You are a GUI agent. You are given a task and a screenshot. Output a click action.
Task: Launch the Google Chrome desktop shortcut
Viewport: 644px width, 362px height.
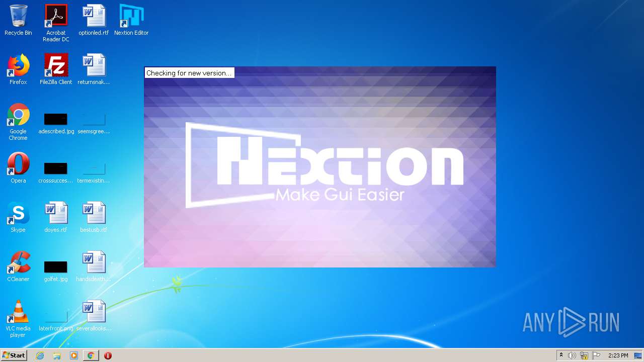pyautogui.click(x=18, y=122)
